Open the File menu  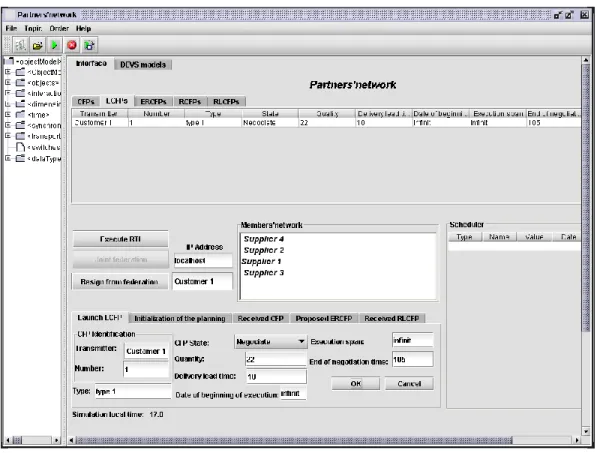pyautogui.click(x=11, y=29)
